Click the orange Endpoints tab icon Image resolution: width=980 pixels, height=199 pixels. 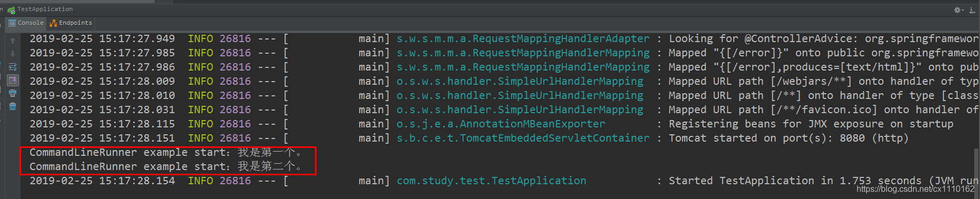[53, 23]
